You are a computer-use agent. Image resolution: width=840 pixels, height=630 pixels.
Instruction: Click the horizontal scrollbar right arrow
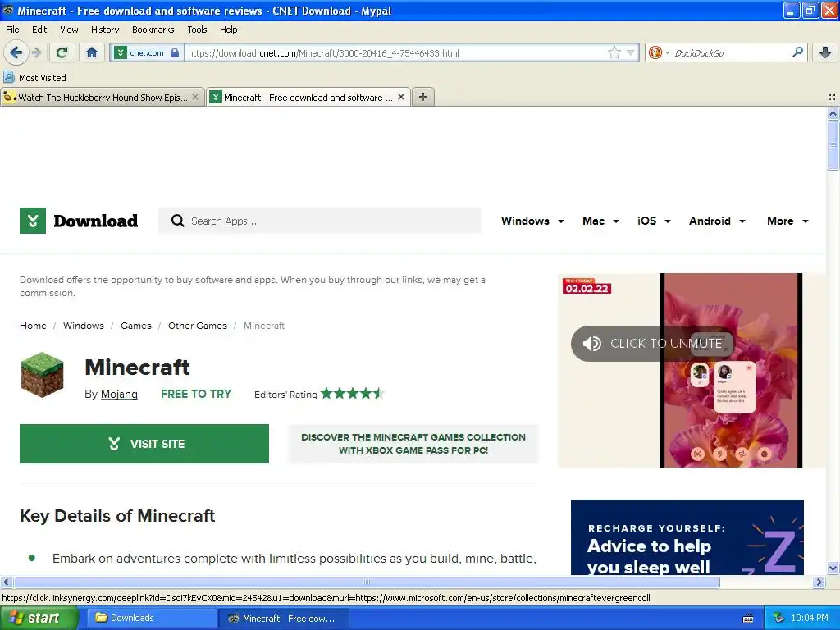point(819,582)
